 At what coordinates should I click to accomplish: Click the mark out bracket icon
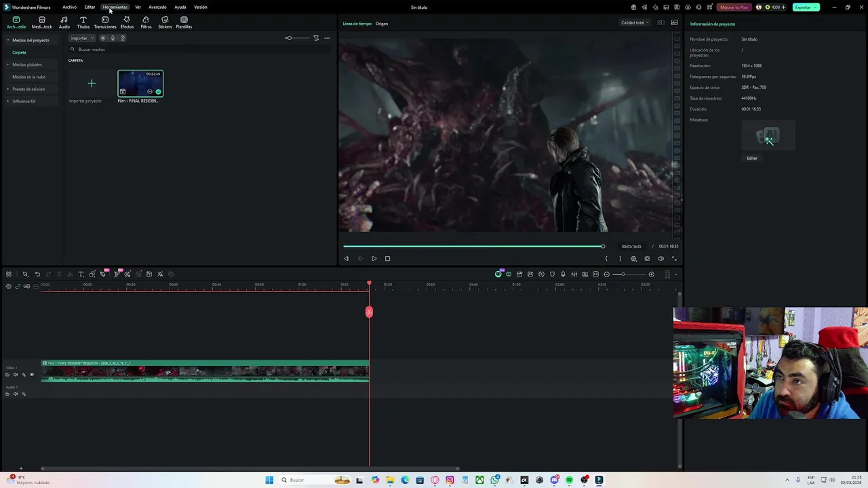(620, 258)
